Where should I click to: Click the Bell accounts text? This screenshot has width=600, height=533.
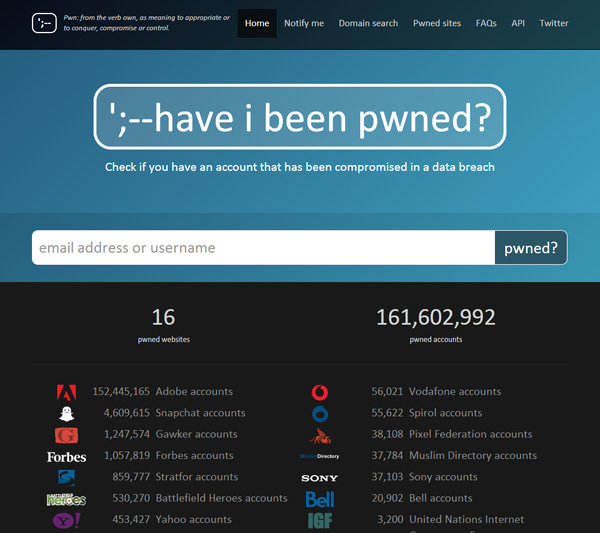pos(440,498)
